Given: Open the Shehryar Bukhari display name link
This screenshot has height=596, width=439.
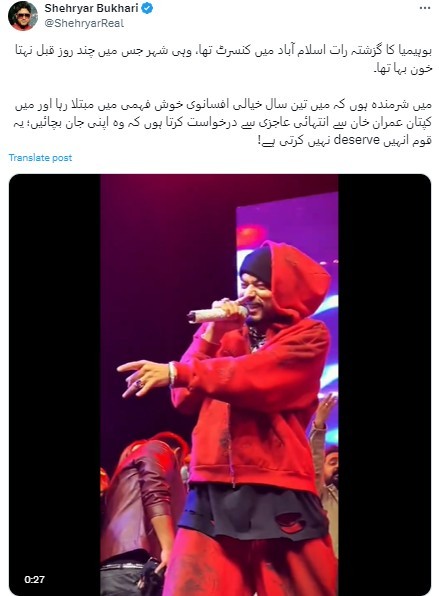Looking at the screenshot, I should pyautogui.click(x=91, y=8).
